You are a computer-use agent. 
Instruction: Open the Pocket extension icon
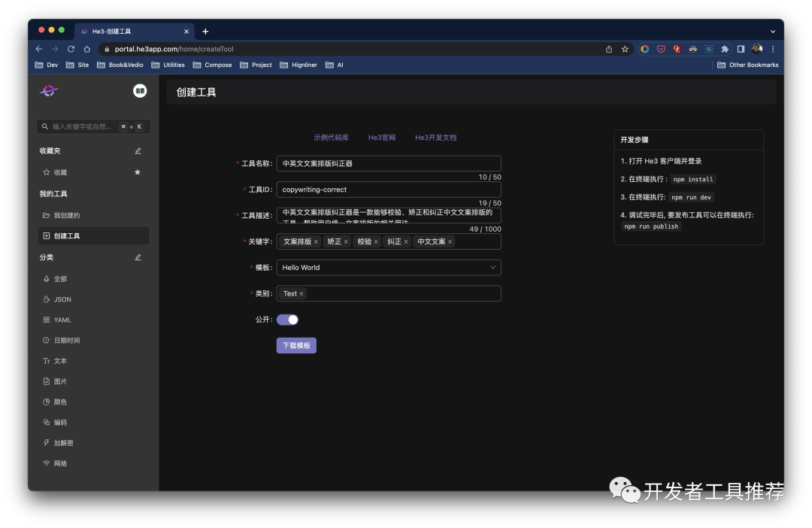point(661,49)
